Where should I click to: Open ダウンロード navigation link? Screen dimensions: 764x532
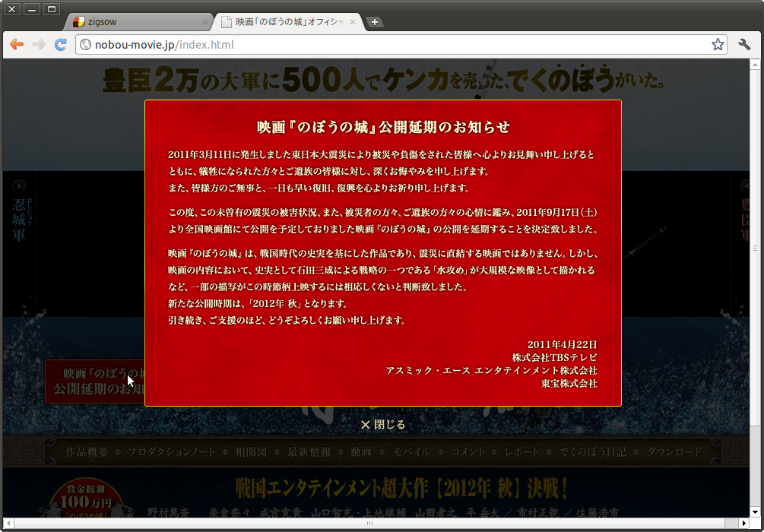click(x=674, y=452)
